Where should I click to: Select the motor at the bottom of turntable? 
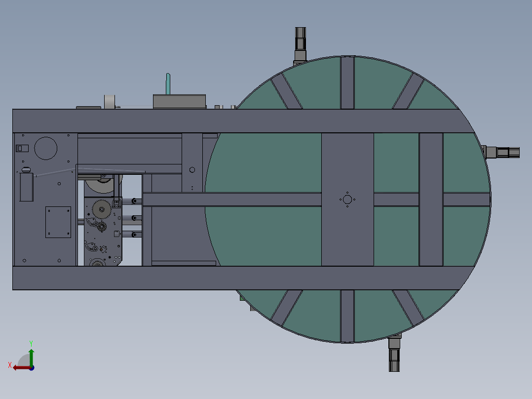tap(394, 353)
